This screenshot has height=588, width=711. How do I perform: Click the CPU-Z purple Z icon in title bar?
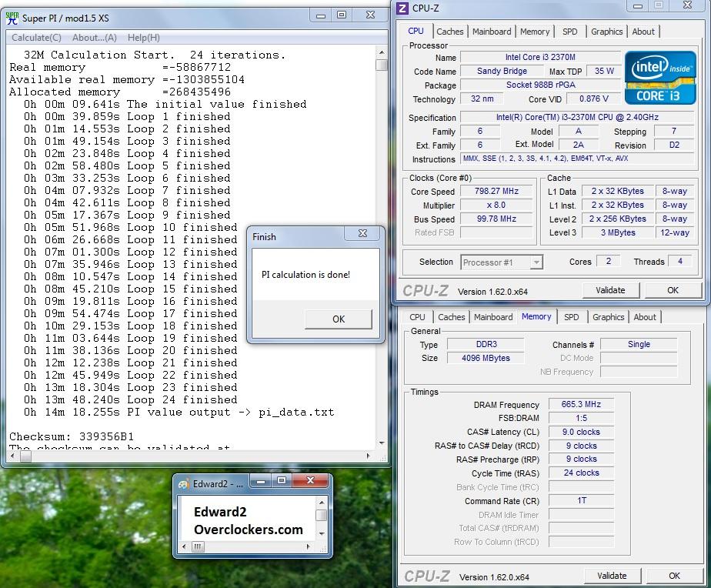click(x=402, y=8)
